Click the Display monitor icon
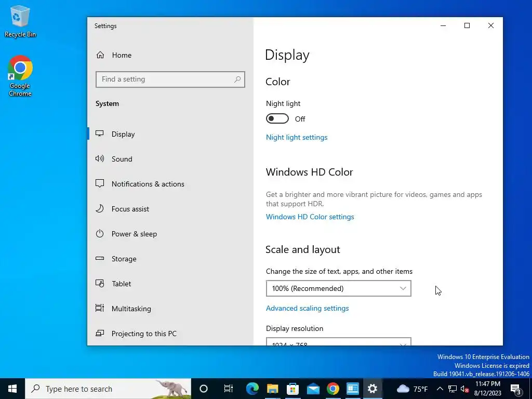 pos(99,134)
